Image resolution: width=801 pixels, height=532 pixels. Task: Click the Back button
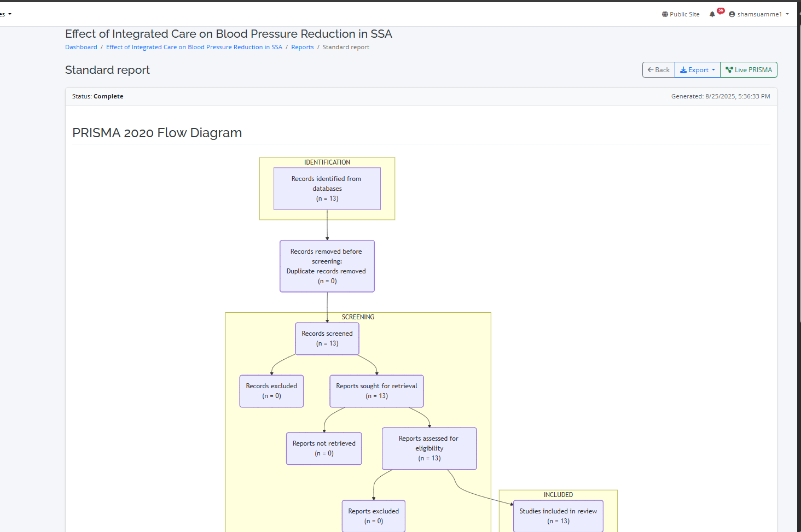tap(658, 69)
